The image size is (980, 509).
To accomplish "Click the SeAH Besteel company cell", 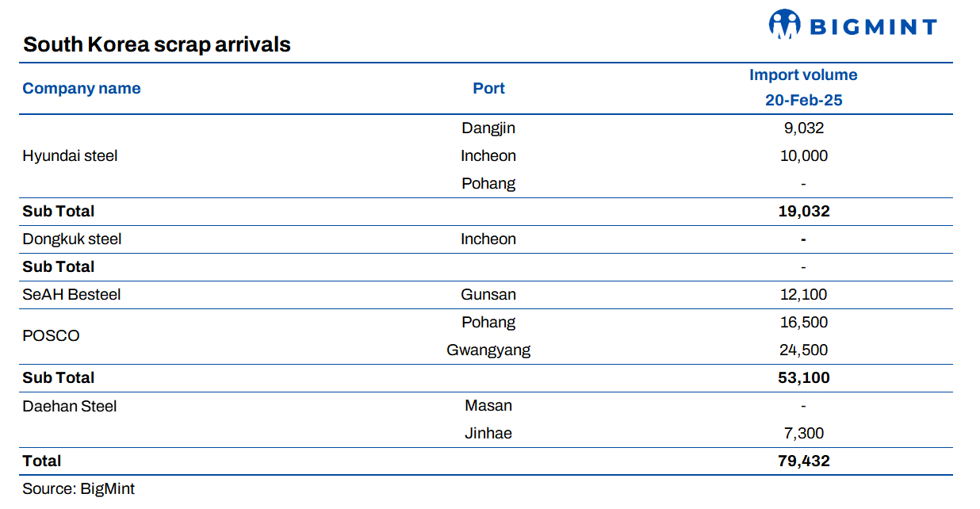I will coord(71,295).
